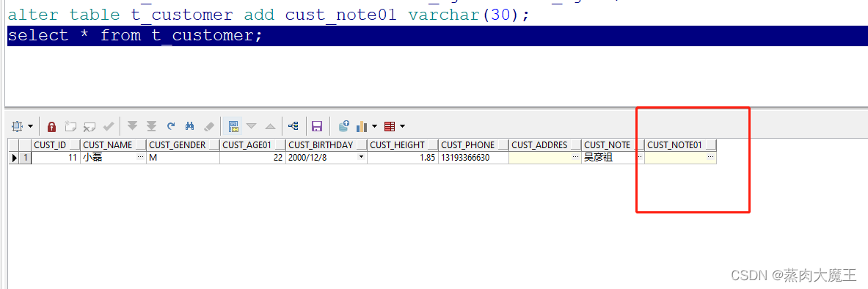Image resolution: width=868 pixels, height=289 pixels.
Task: Click the red lock edit-data icon
Action: pyautogui.click(x=51, y=126)
